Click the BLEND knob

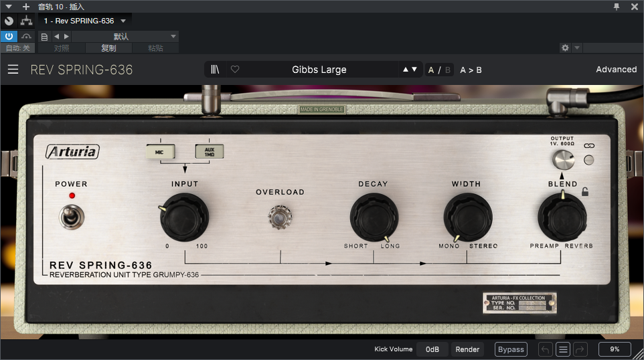pyautogui.click(x=562, y=217)
